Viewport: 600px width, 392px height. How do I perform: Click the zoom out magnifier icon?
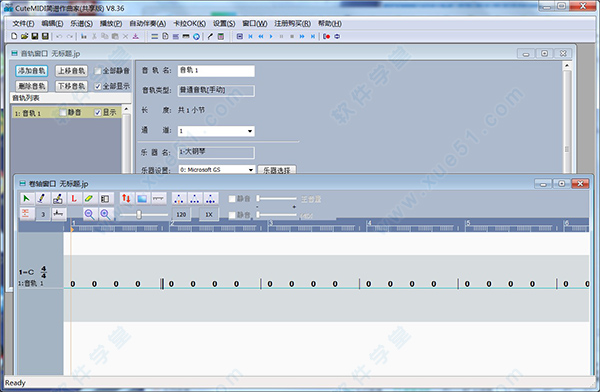pos(89,214)
